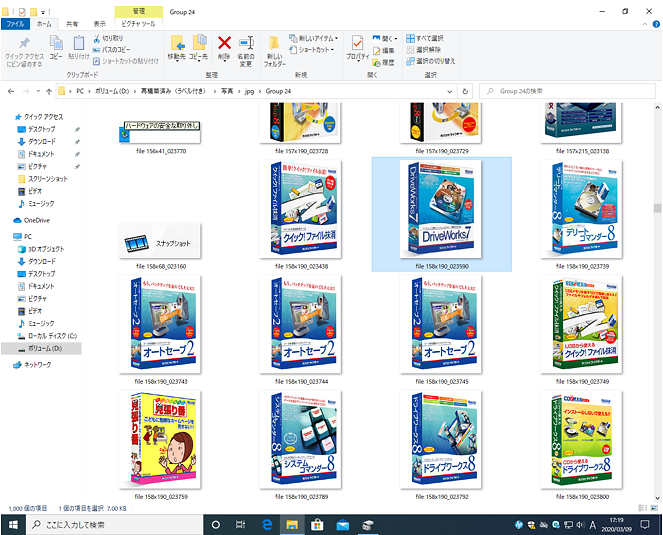Open Microsoft Store from taskbar

pyautogui.click(x=317, y=525)
